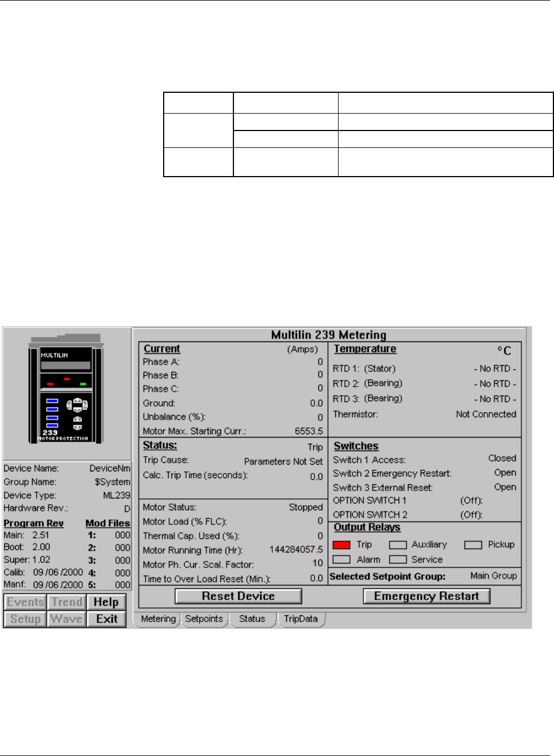Click the Motor Ph. Cur. Scal. Factor label
Image resolution: width=554 pixels, height=756 pixels.
click(198, 565)
